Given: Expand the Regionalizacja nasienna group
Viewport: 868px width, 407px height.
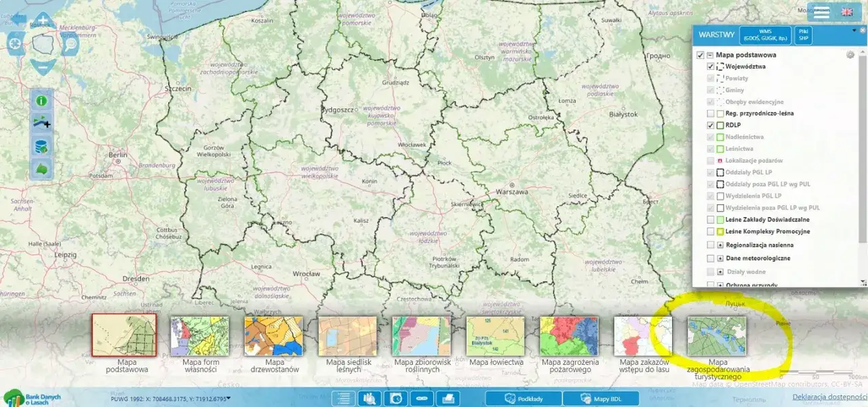Looking at the screenshot, I should pos(720,245).
